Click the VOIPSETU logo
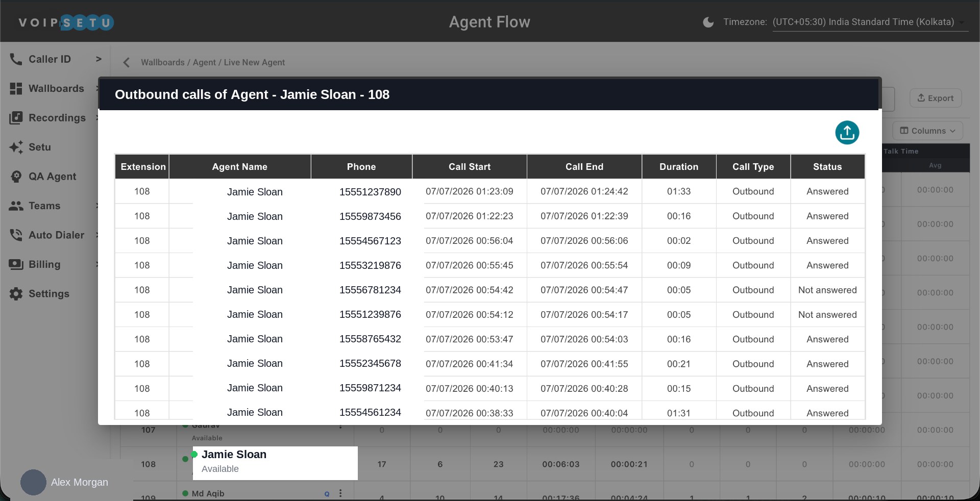Screen dimensions: 980x501 [66, 22]
